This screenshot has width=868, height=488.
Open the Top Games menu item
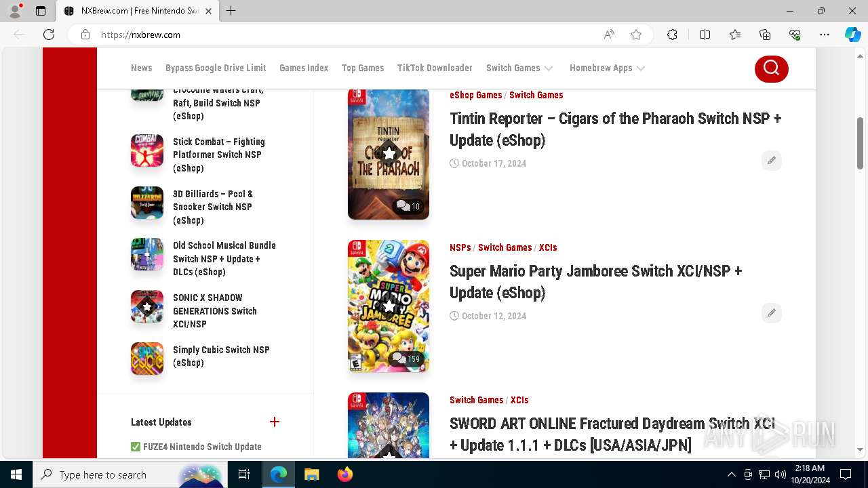coord(363,68)
